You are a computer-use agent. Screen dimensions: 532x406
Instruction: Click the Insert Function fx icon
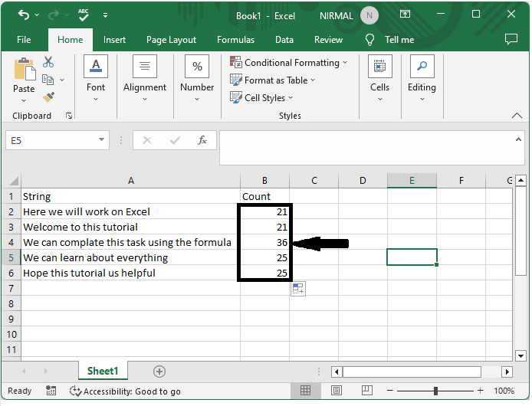tap(202, 139)
